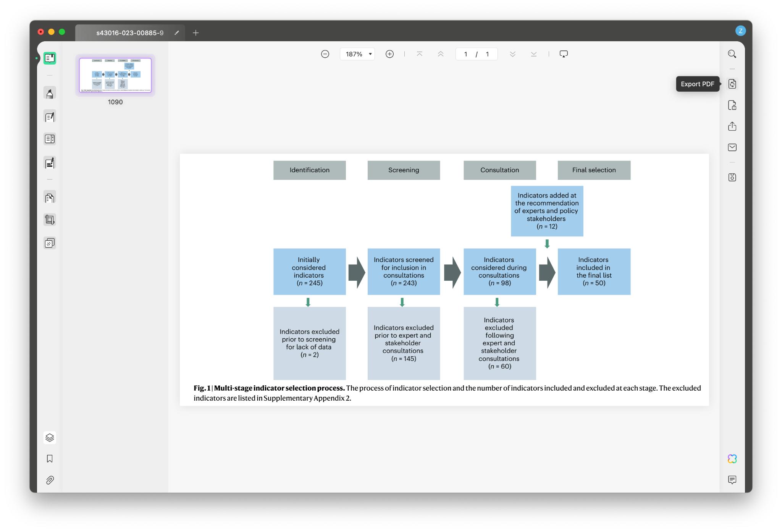Open the Attachments panel with the paperclip icon
Screen dimensions: 782x532
point(49,480)
